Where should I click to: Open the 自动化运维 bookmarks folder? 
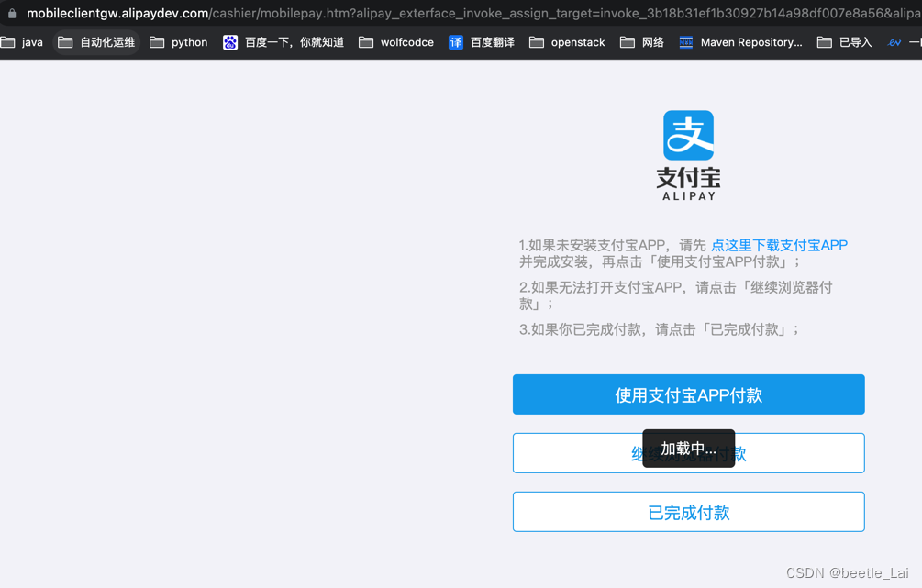coord(96,42)
